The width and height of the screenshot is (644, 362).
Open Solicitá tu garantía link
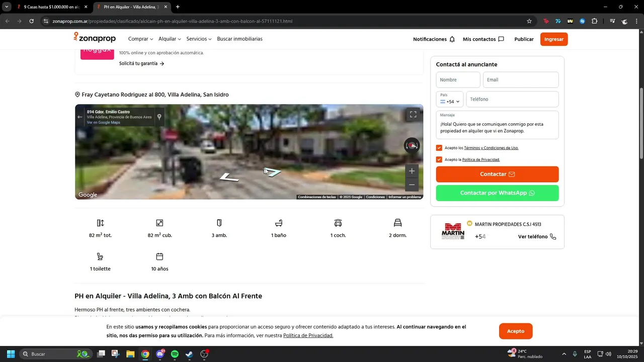[x=142, y=63]
